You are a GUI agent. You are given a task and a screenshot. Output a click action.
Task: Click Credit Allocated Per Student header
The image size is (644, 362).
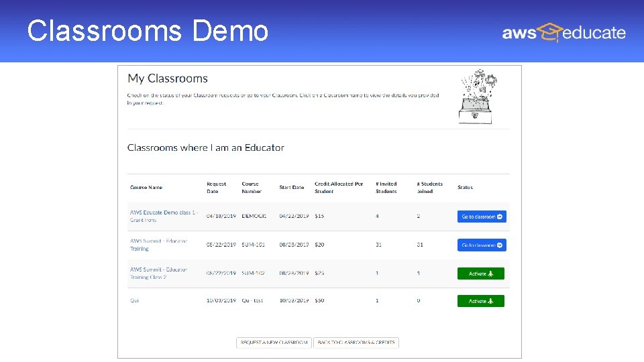click(x=339, y=188)
